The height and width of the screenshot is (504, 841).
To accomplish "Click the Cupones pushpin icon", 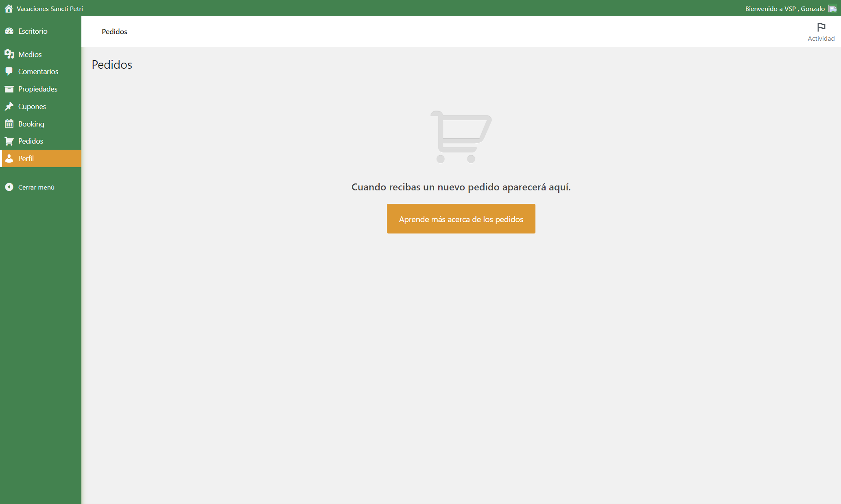I will [9, 106].
